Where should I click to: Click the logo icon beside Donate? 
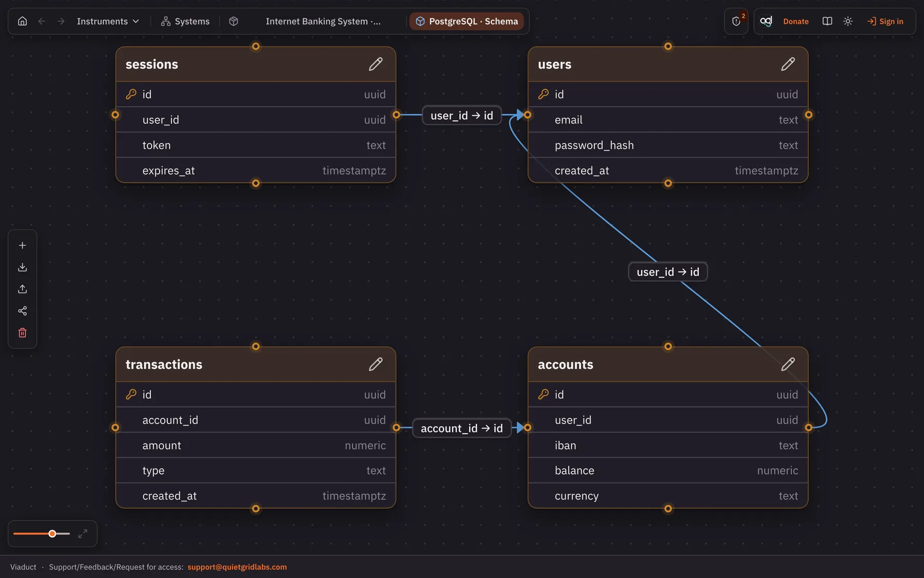(766, 21)
